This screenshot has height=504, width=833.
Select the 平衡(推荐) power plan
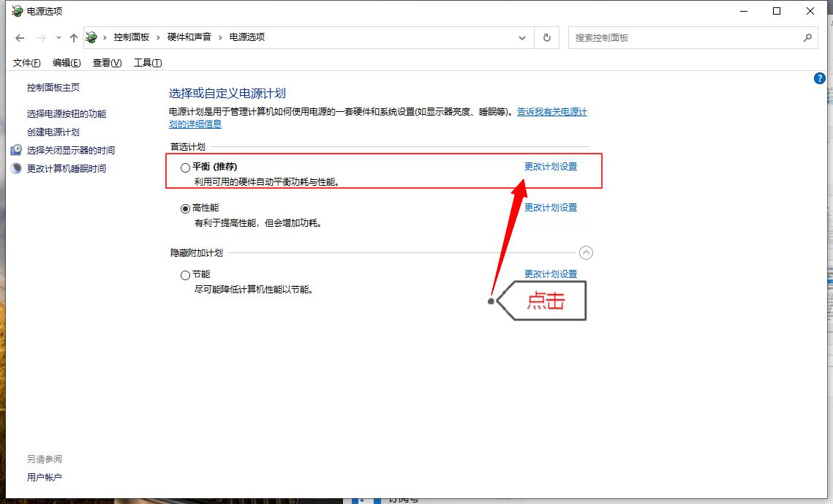tap(186, 166)
